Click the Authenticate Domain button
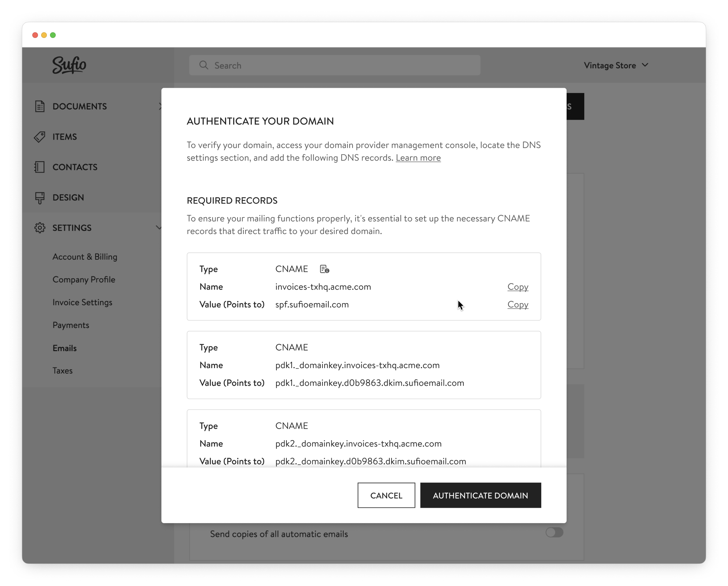Viewport: 728px width, 586px height. [481, 495]
